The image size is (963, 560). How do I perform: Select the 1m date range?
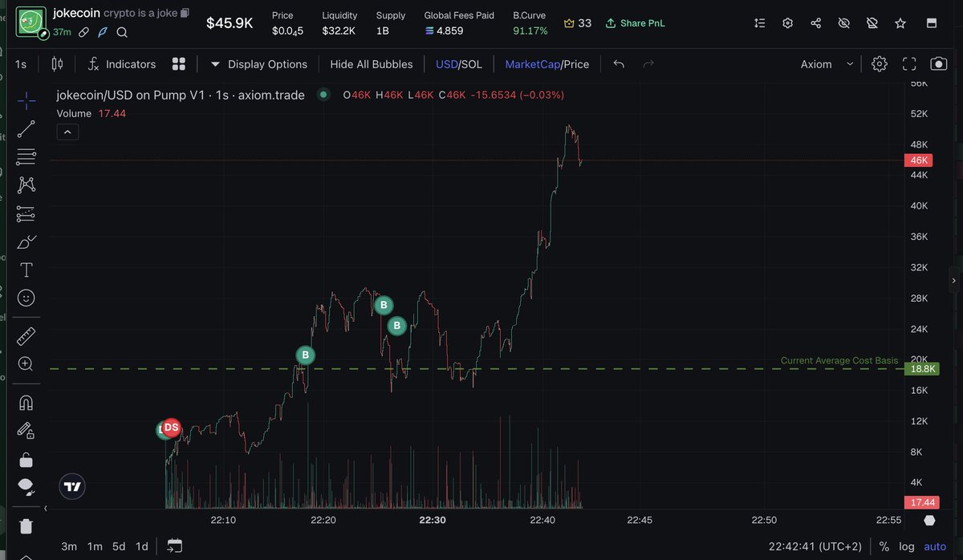[95, 546]
